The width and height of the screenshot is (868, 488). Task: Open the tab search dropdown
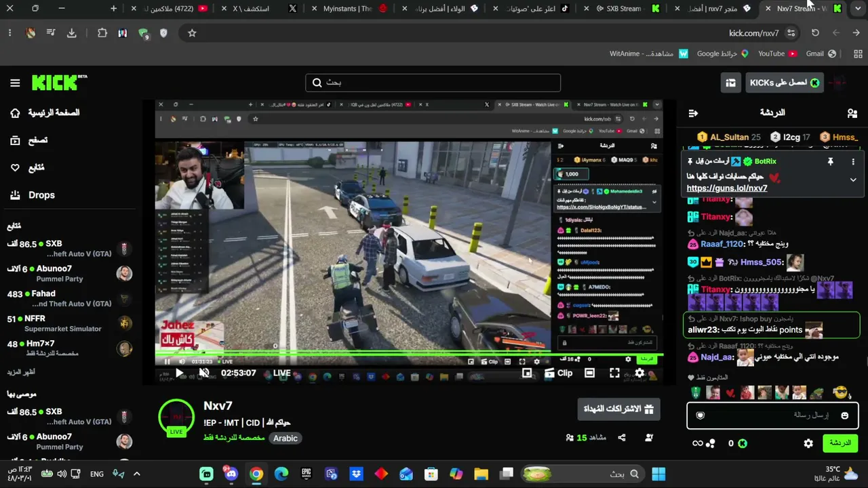[x=858, y=8]
